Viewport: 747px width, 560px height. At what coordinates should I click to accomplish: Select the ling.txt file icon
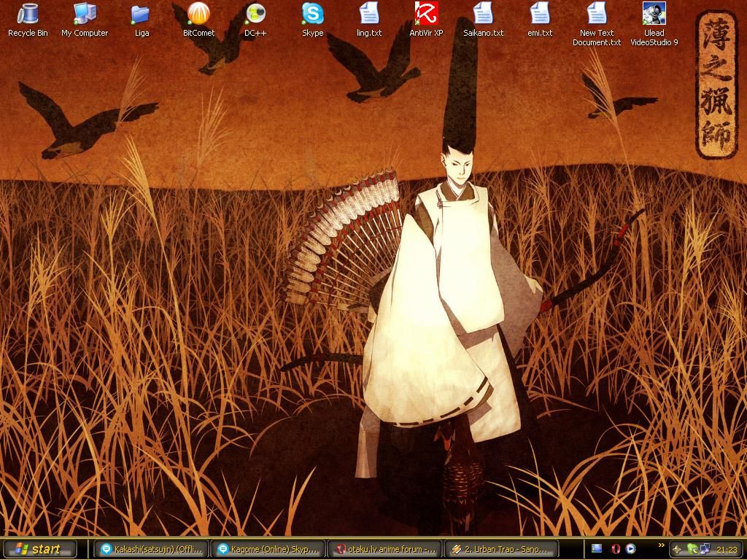(369, 20)
